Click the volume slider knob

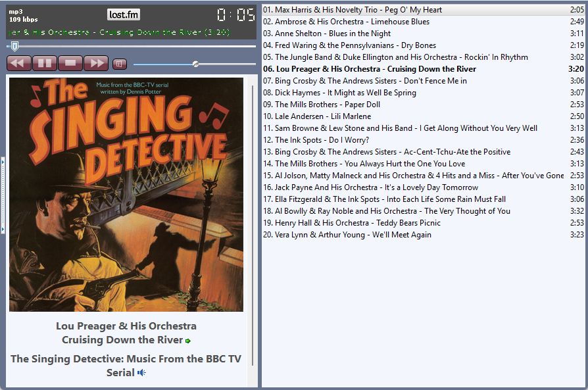(196, 64)
